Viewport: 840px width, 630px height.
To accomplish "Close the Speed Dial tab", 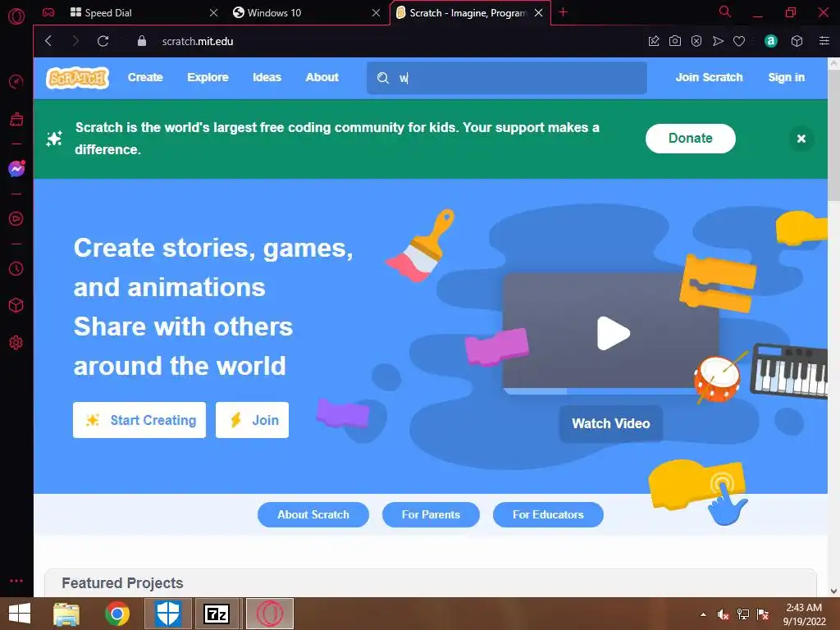I will click(x=214, y=12).
